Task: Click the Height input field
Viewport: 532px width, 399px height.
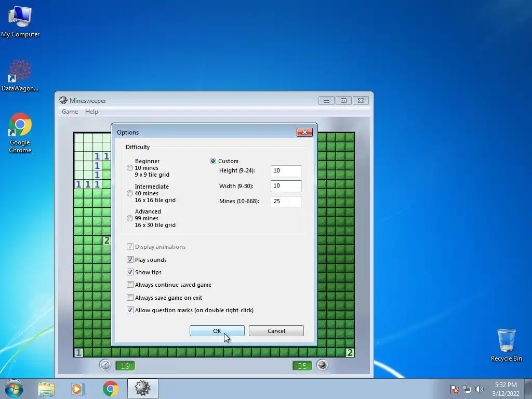Action: pos(286,170)
